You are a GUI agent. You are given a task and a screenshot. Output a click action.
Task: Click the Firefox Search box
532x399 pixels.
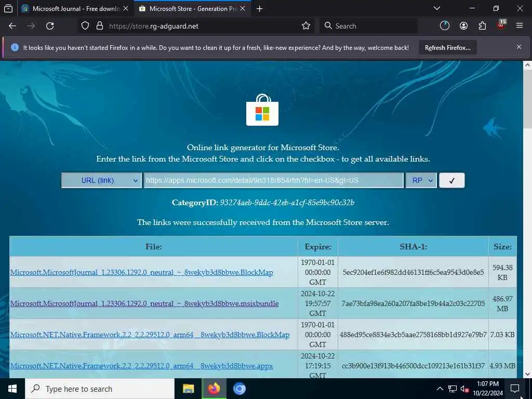pyautogui.click(x=368, y=26)
